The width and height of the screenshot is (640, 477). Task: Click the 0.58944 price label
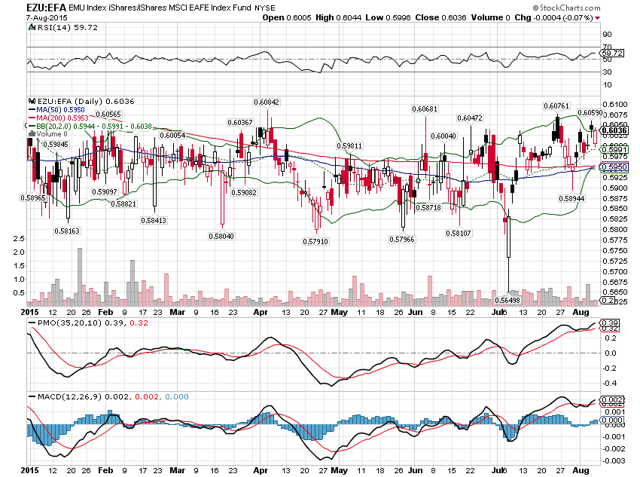click(571, 198)
